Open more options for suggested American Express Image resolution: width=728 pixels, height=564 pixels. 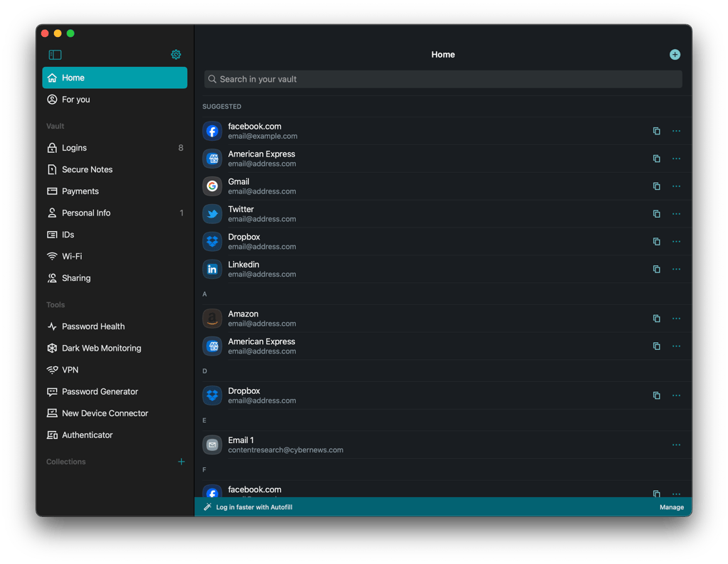click(x=676, y=159)
